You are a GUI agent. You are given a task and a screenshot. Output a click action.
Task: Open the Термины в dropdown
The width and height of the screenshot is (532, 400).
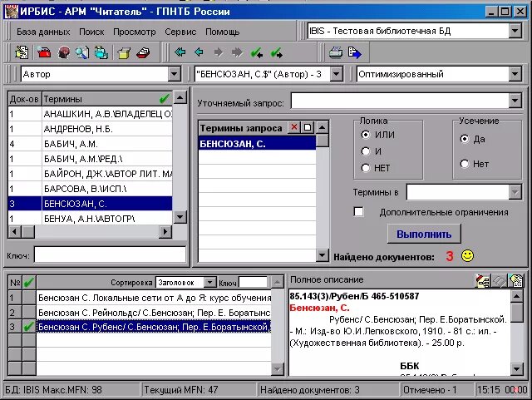pos(515,192)
